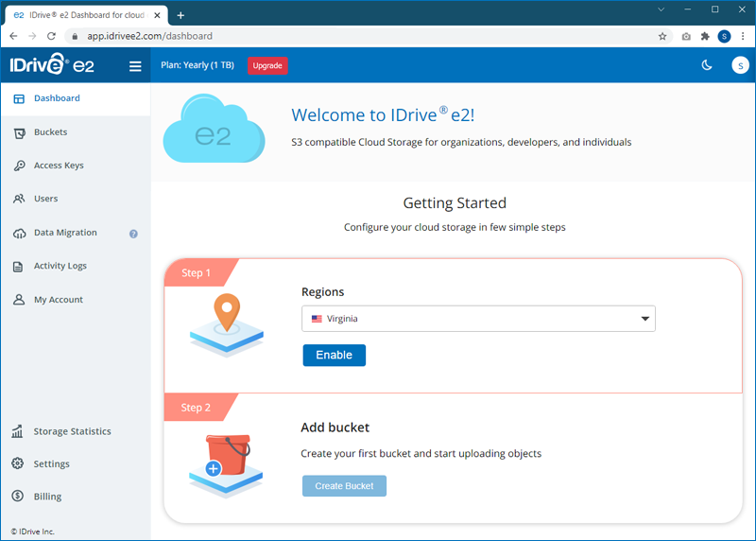Open the tab search chevron in Chrome
The height and width of the screenshot is (541, 756).
click(x=661, y=9)
